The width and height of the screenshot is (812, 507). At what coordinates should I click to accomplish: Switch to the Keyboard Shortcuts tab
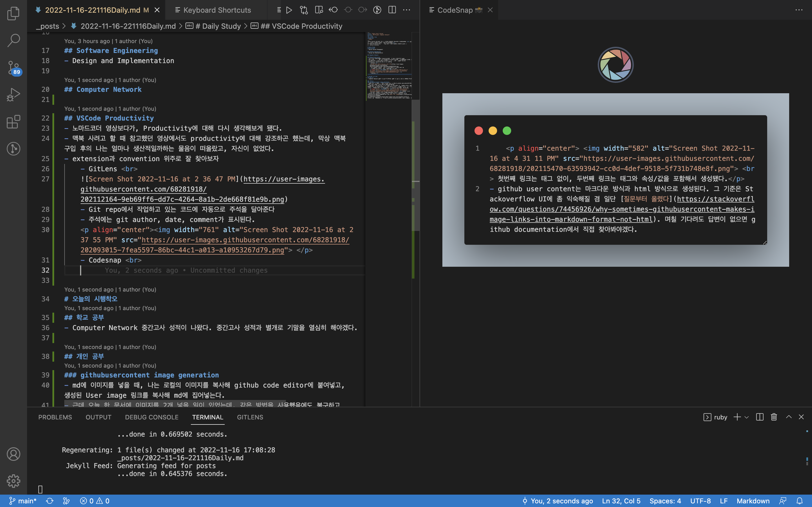pyautogui.click(x=217, y=10)
